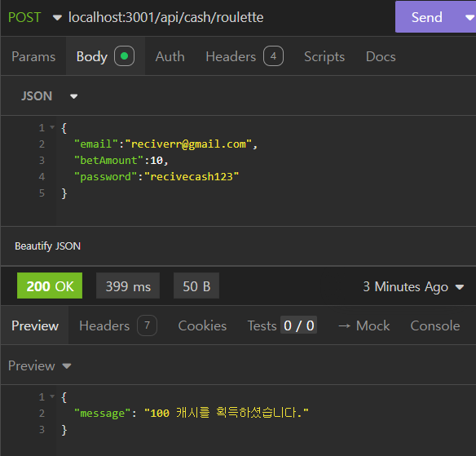
Task: Open the Console tab
Action: click(x=435, y=325)
